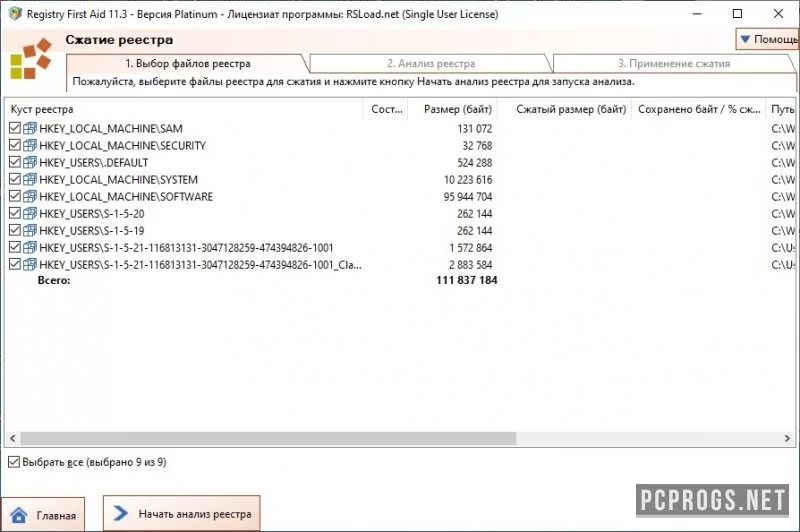
Task: Maximize the Registry First Aid window
Action: pos(737,14)
